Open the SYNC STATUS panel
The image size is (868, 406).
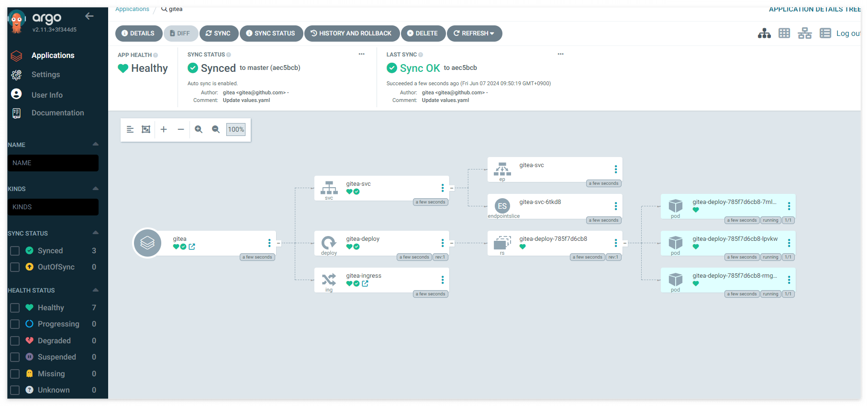coord(271,34)
